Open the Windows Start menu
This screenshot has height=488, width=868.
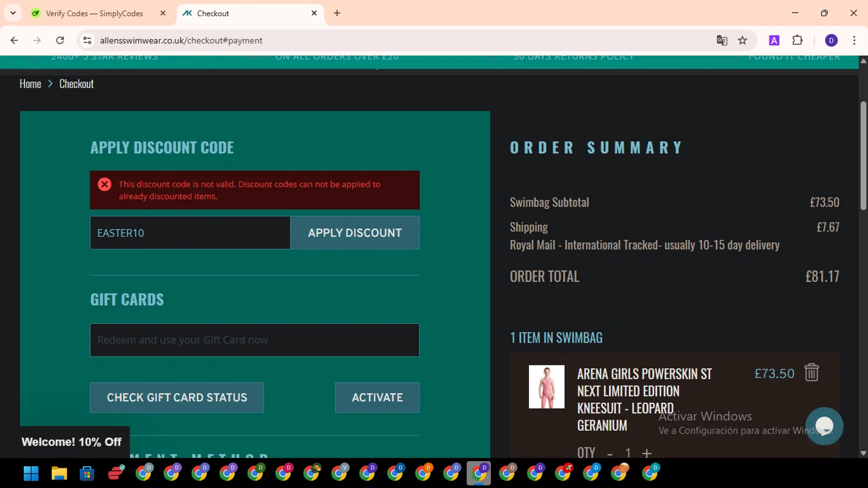pos(31,474)
